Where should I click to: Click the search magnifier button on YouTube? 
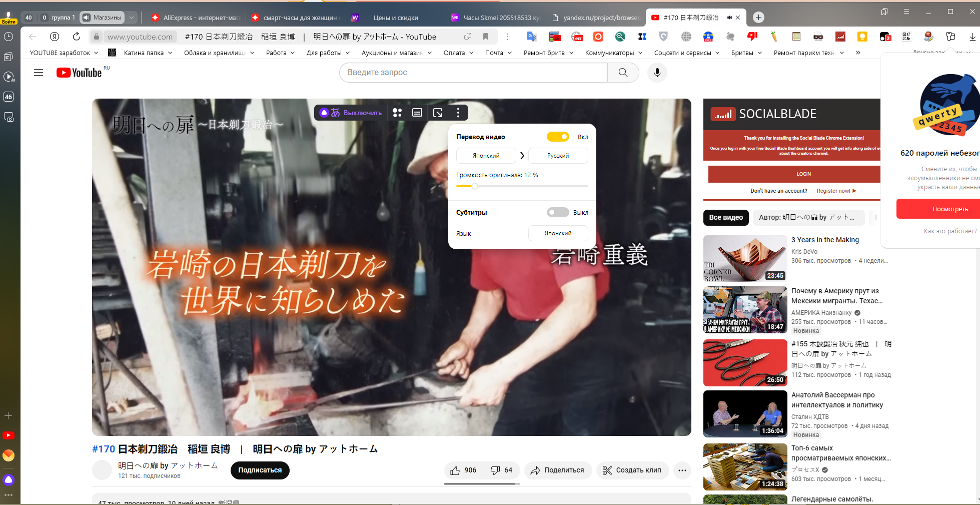pyautogui.click(x=623, y=73)
